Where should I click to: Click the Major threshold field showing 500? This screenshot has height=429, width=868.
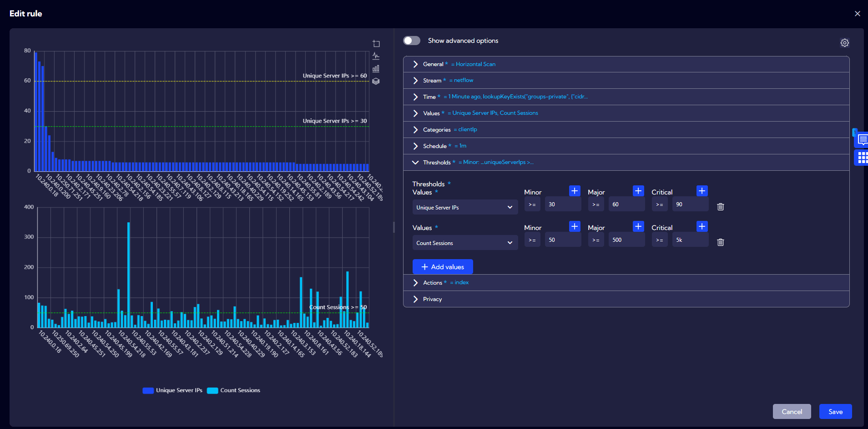pos(626,240)
